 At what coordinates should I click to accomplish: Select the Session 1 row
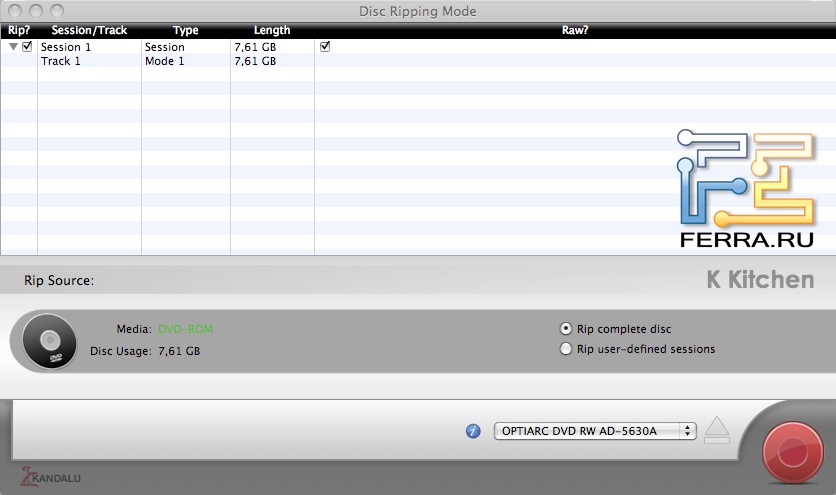point(418,46)
